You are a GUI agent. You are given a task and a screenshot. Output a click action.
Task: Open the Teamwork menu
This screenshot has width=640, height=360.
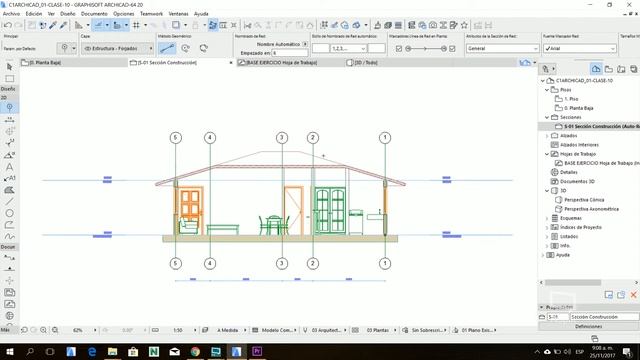coord(151,14)
